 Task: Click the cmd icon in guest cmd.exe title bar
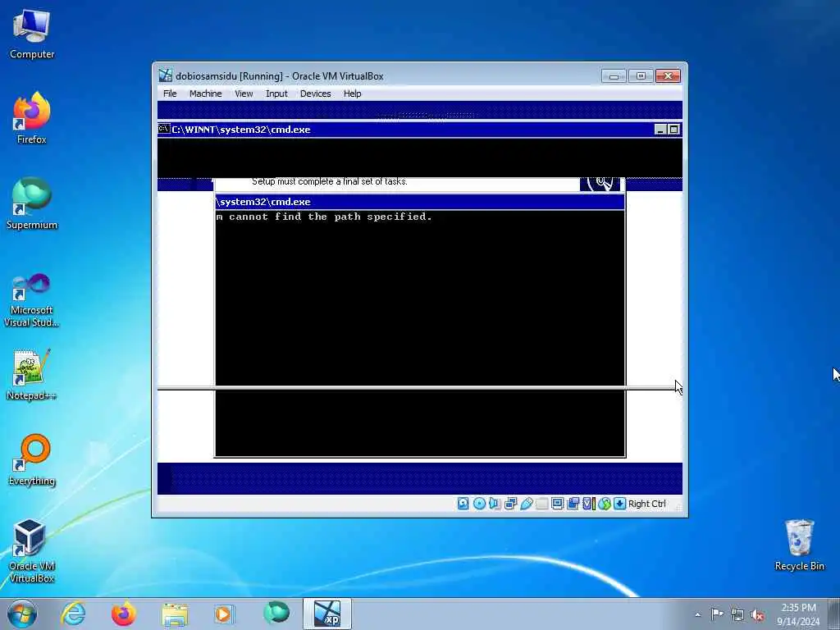coord(164,129)
